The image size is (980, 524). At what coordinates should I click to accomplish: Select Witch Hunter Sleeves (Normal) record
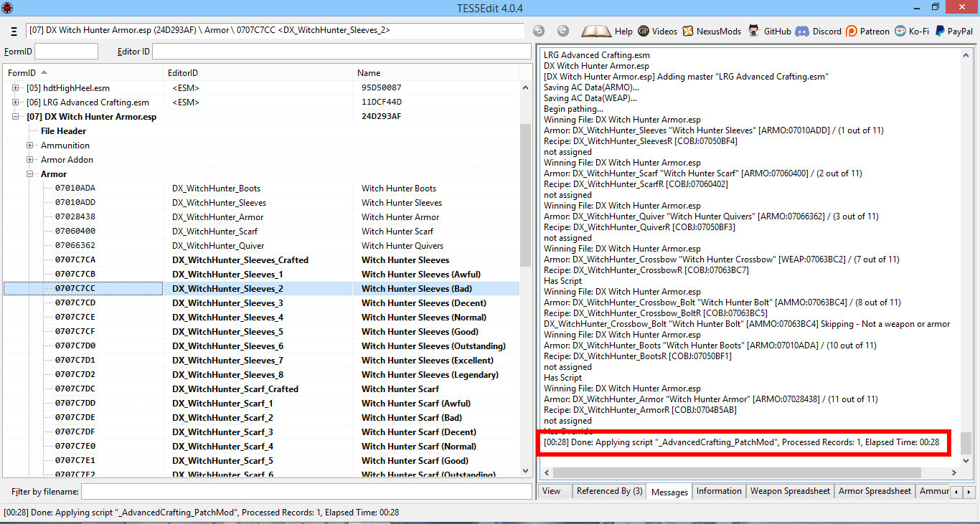[x=261, y=317]
